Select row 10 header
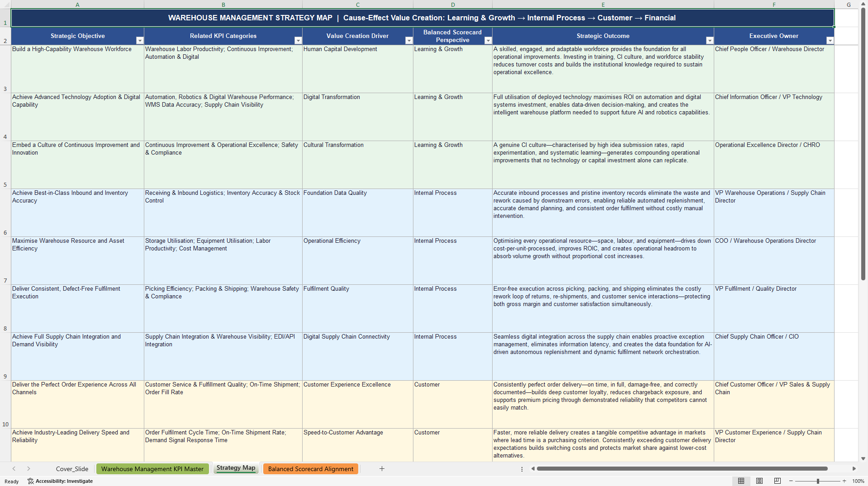Screen dimensions: 868x486 5,405
